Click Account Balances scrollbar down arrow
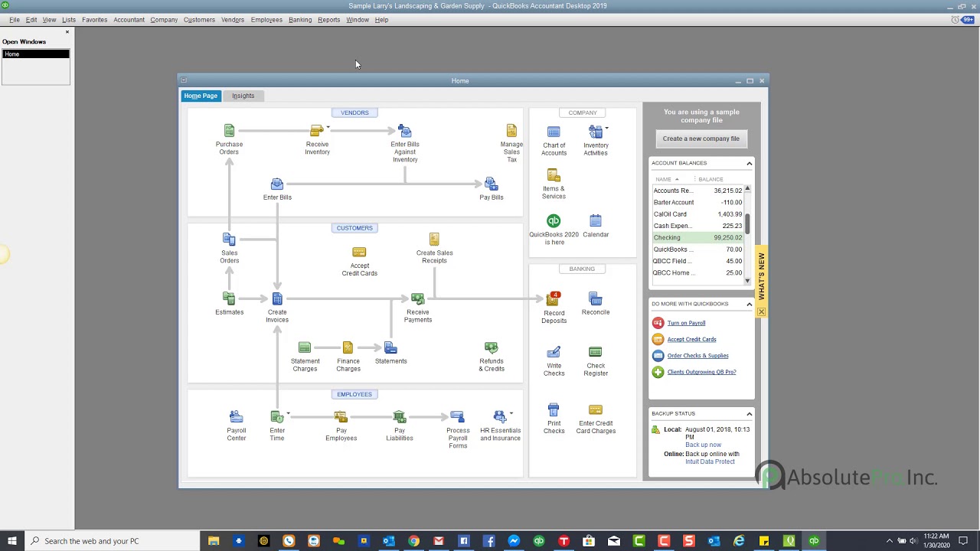This screenshot has height=551, width=980. pyautogui.click(x=747, y=281)
